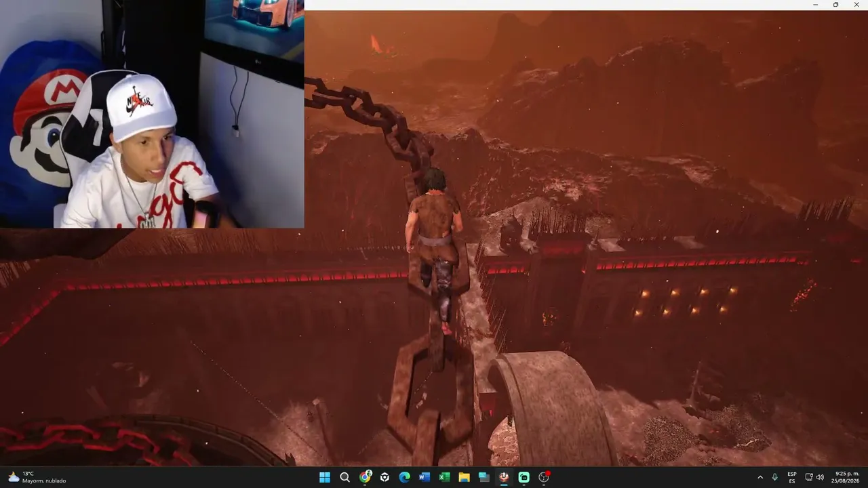
Task: Open File Explorer from the taskbar
Action: (x=464, y=477)
